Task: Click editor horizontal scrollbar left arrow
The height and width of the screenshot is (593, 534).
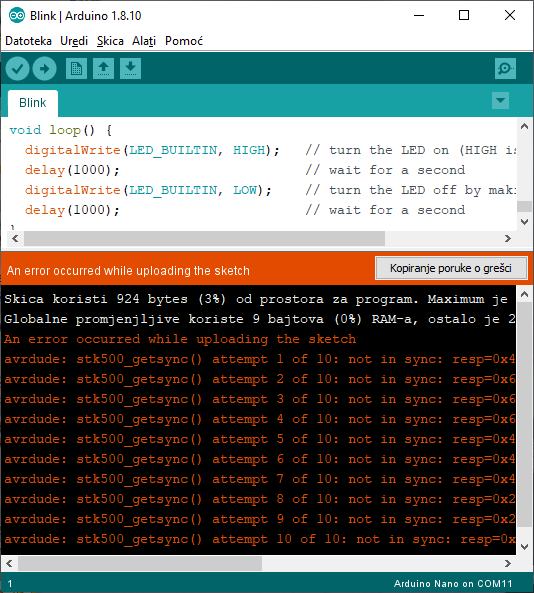Action: click(15, 239)
